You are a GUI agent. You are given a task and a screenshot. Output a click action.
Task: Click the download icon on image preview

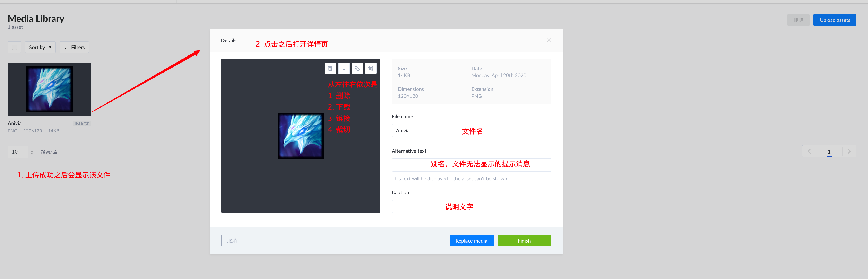pos(344,68)
